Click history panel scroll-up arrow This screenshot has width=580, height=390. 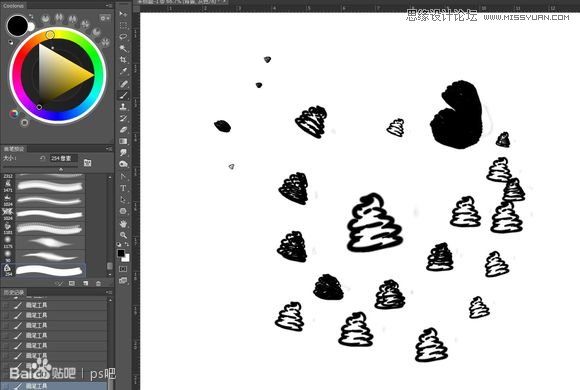(109, 300)
